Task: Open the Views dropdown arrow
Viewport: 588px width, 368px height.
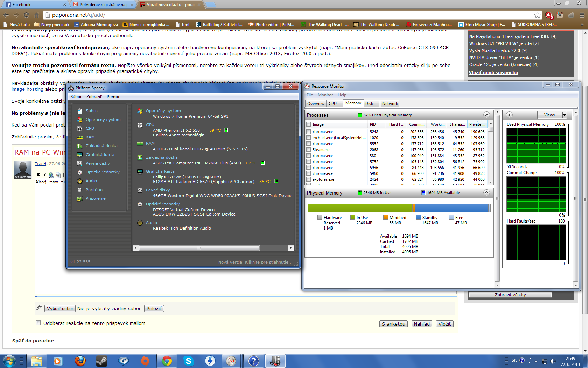Action: click(x=564, y=115)
